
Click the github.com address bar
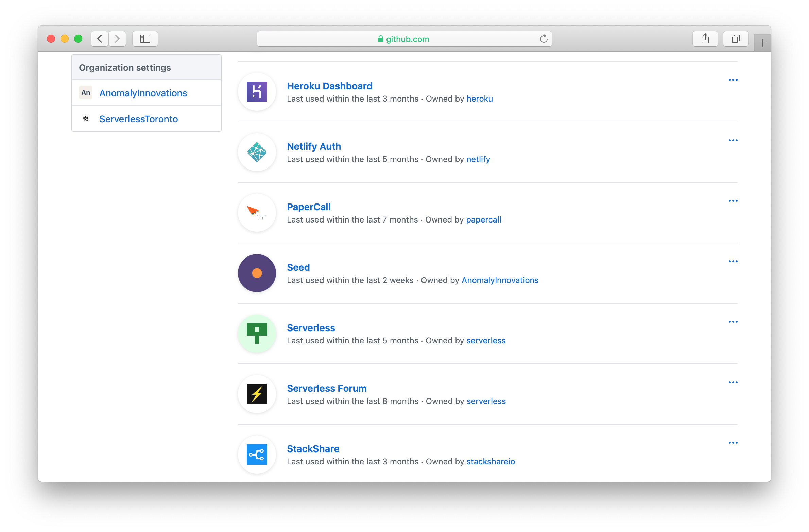404,39
